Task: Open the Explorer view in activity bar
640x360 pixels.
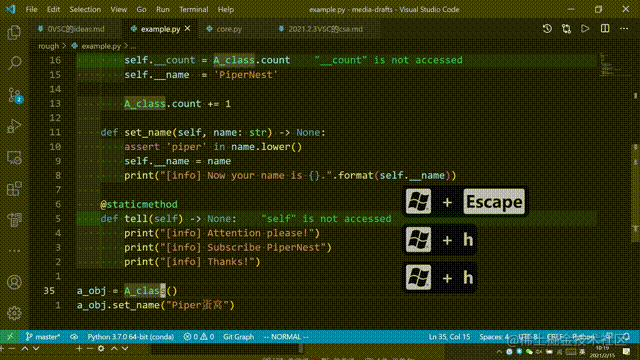Action: coord(14,33)
